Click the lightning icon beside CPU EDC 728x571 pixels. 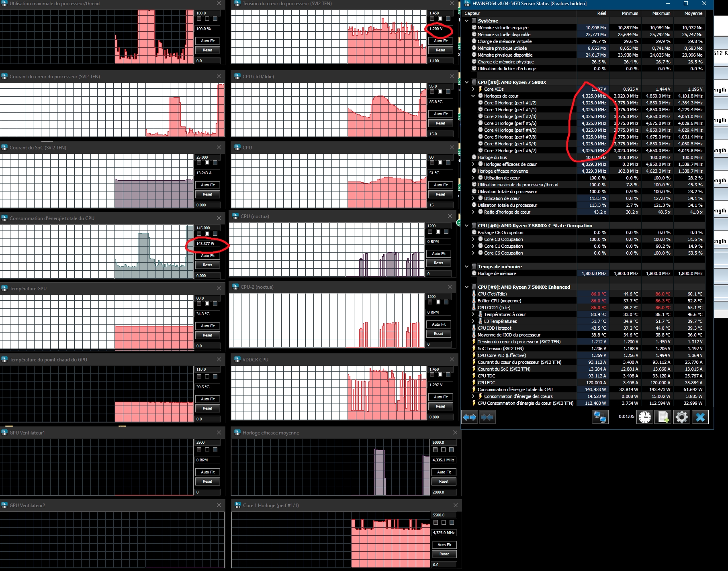pyautogui.click(x=474, y=383)
